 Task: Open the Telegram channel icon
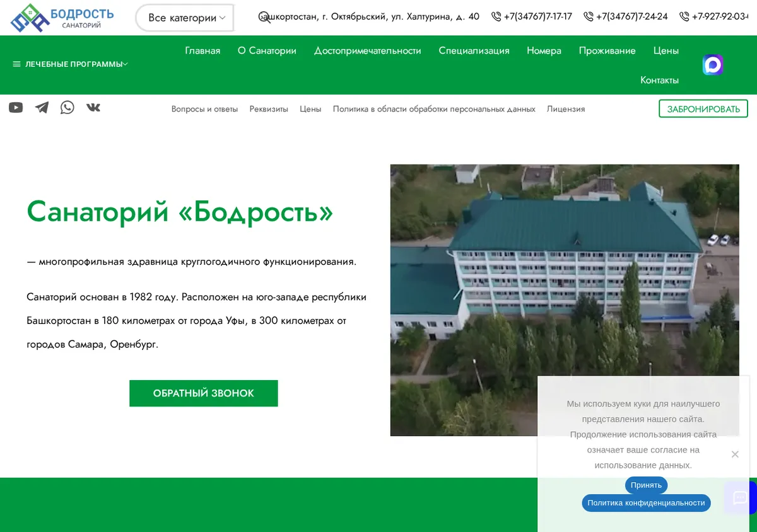coord(42,108)
